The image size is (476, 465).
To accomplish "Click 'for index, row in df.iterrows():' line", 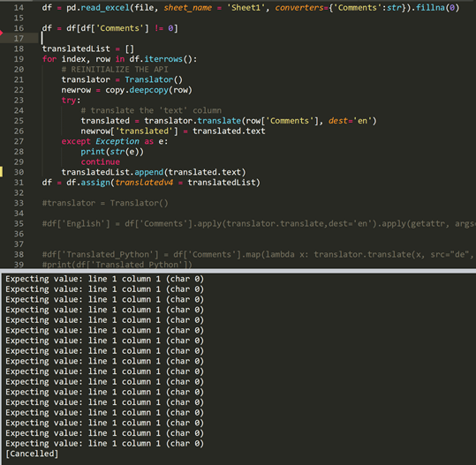I will pyautogui.click(x=119, y=59).
